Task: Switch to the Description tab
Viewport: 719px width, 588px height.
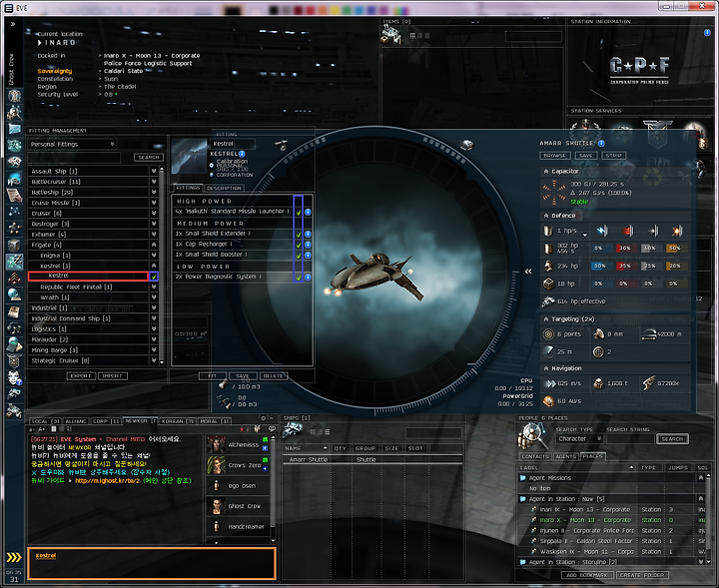Action: pos(224,188)
